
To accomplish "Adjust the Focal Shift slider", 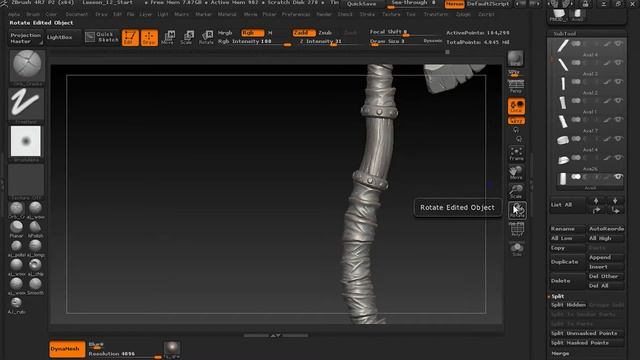I will click(404, 32).
